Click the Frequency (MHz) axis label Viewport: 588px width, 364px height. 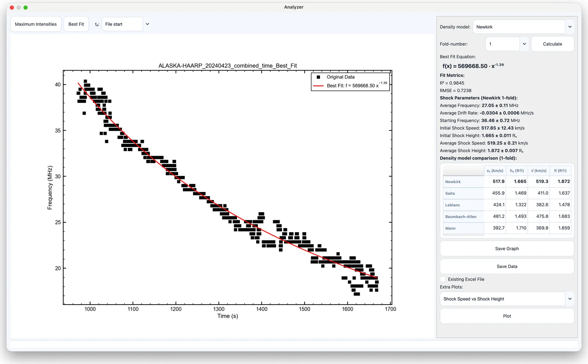tap(50, 188)
